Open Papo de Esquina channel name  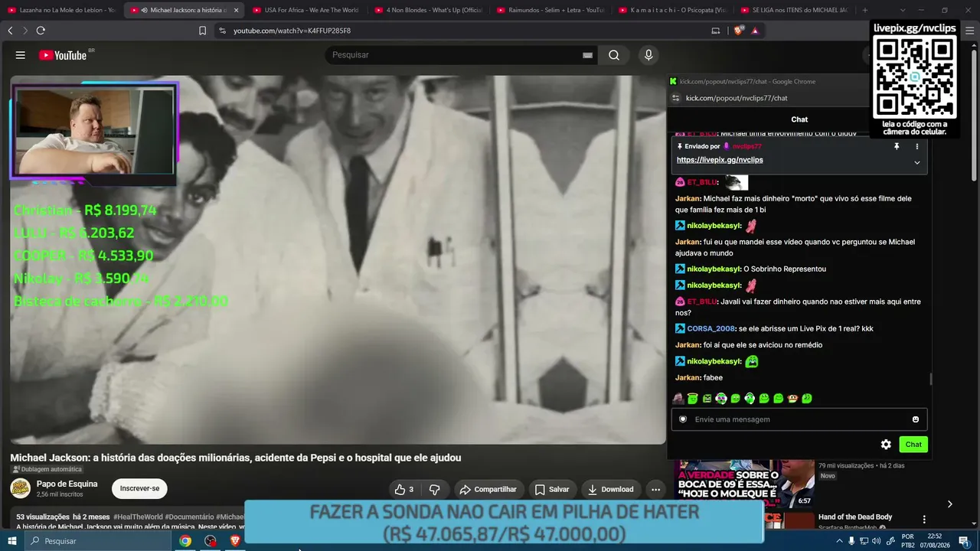(x=67, y=484)
